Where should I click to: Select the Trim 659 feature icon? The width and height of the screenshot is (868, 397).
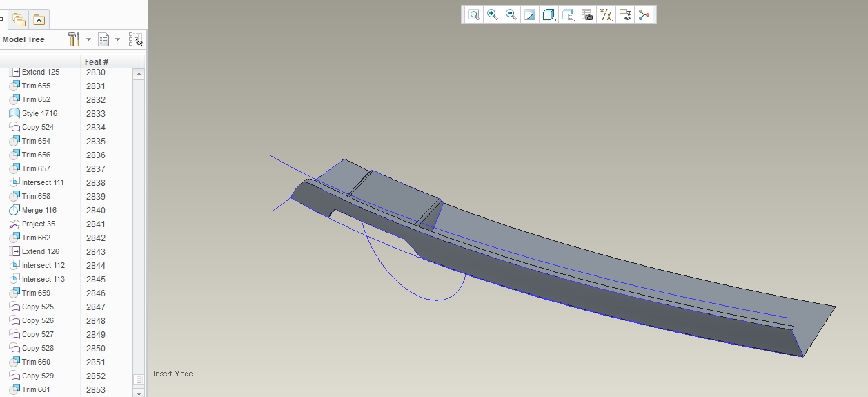point(14,293)
